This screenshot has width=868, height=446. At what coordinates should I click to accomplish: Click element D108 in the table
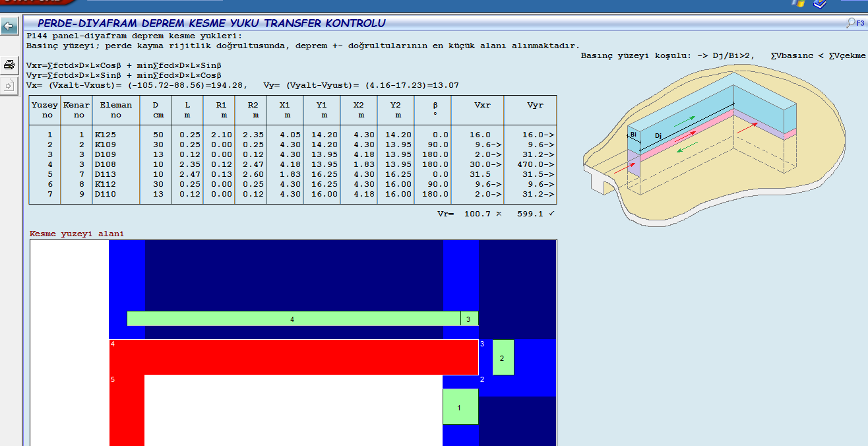104,164
